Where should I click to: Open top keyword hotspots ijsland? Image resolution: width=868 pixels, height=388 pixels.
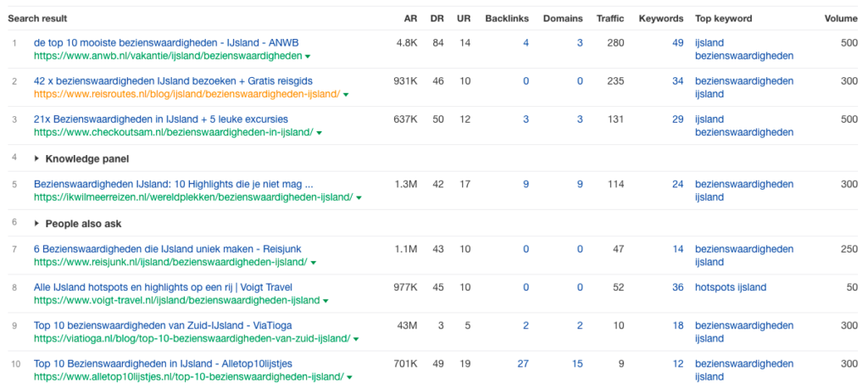[731, 287]
